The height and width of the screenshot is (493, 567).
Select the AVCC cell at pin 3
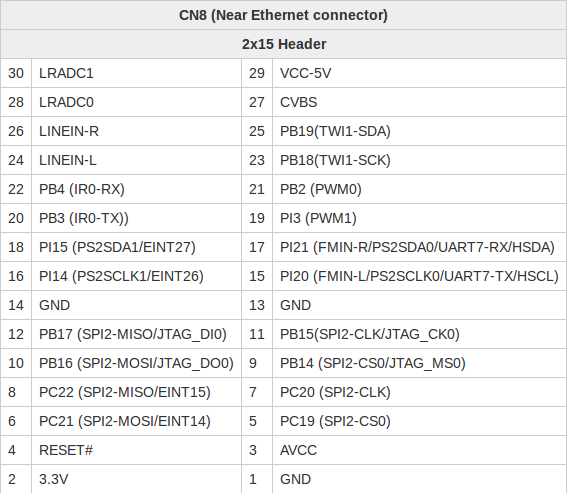pos(419,450)
